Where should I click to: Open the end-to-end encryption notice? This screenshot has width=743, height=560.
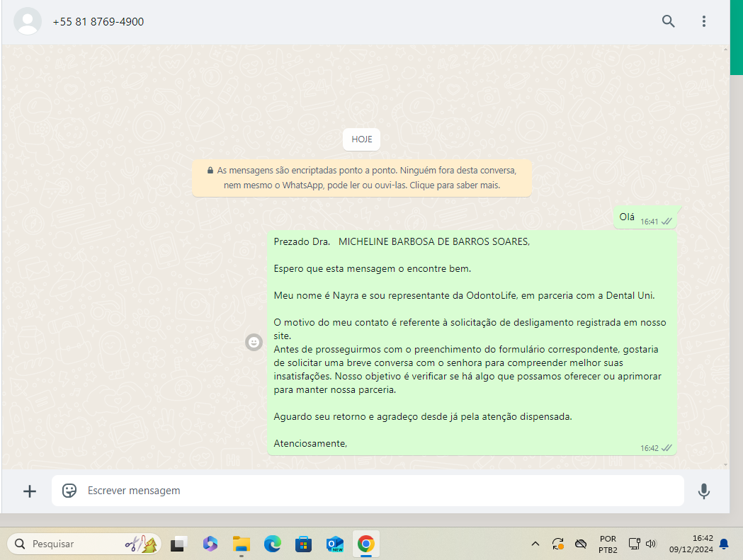[361, 178]
